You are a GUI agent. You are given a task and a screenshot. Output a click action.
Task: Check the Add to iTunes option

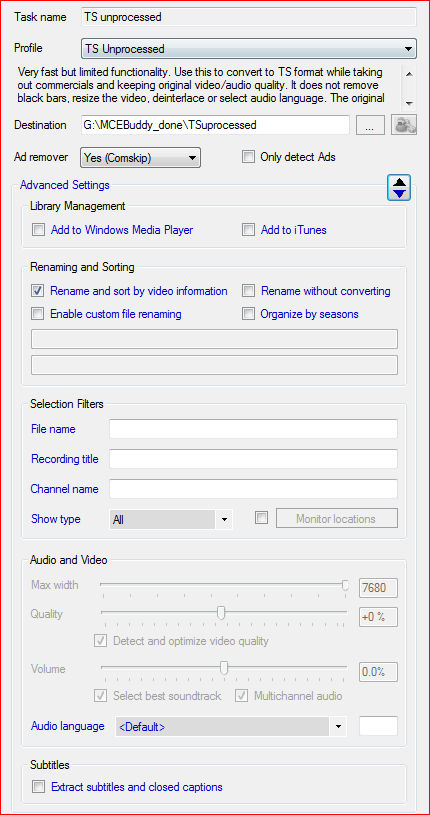(249, 230)
